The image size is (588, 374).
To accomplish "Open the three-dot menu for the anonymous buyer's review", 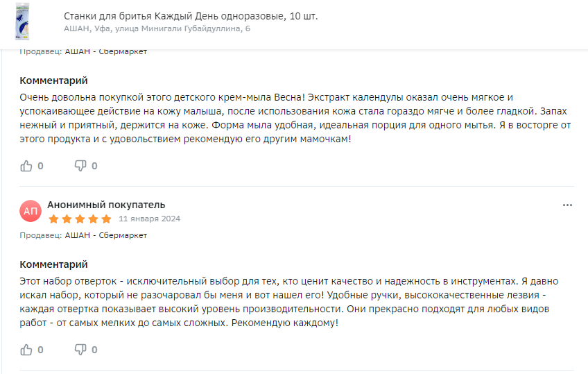I will click(x=567, y=205).
